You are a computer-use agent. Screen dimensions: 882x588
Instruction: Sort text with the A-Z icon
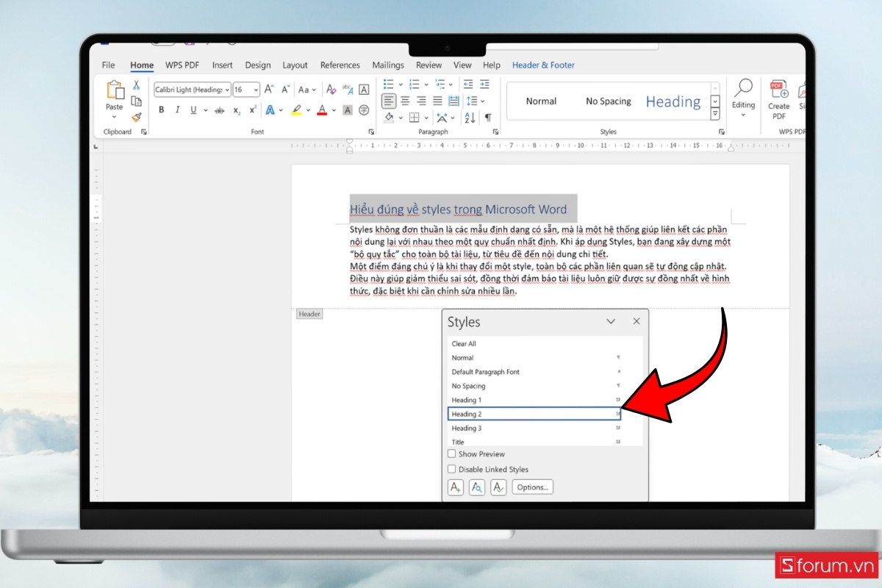(x=470, y=118)
